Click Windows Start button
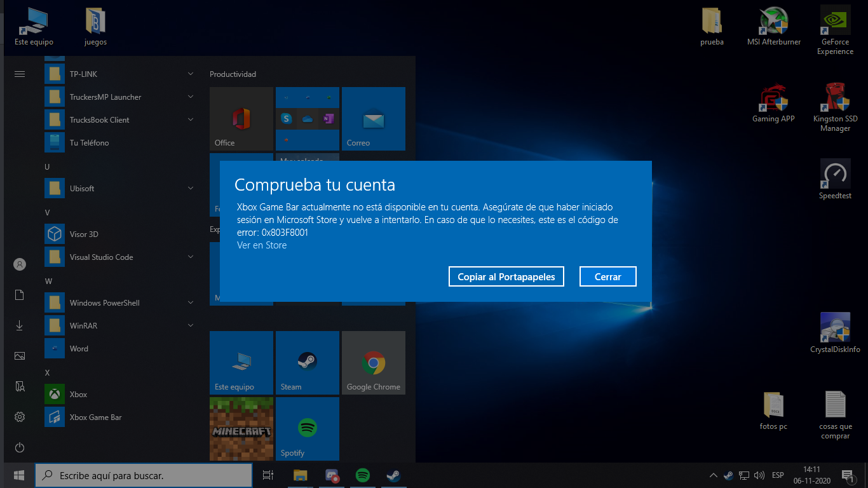 point(18,475)
